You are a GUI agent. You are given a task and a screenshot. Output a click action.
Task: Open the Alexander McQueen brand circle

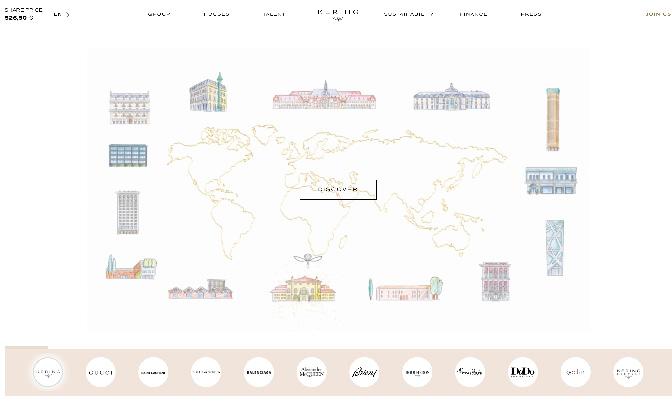(x=312, y=372)
